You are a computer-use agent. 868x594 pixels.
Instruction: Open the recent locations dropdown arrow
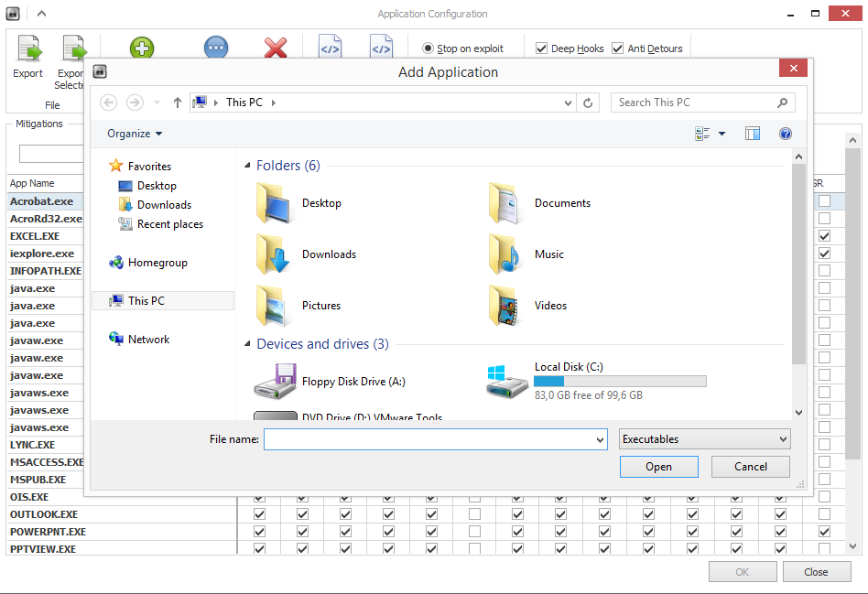point(157,103)
